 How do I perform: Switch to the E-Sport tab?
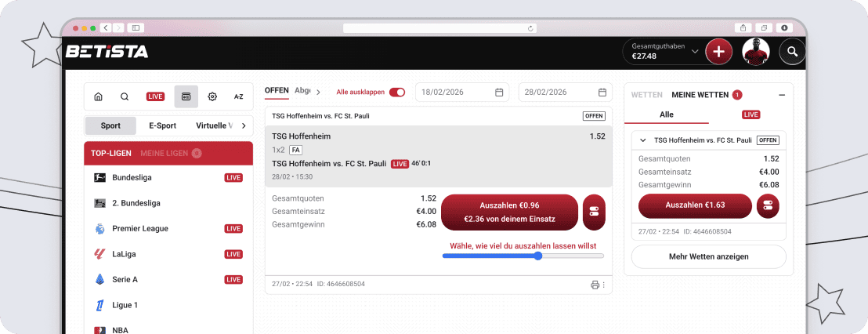pyautogui.click(x=163, y=125)
